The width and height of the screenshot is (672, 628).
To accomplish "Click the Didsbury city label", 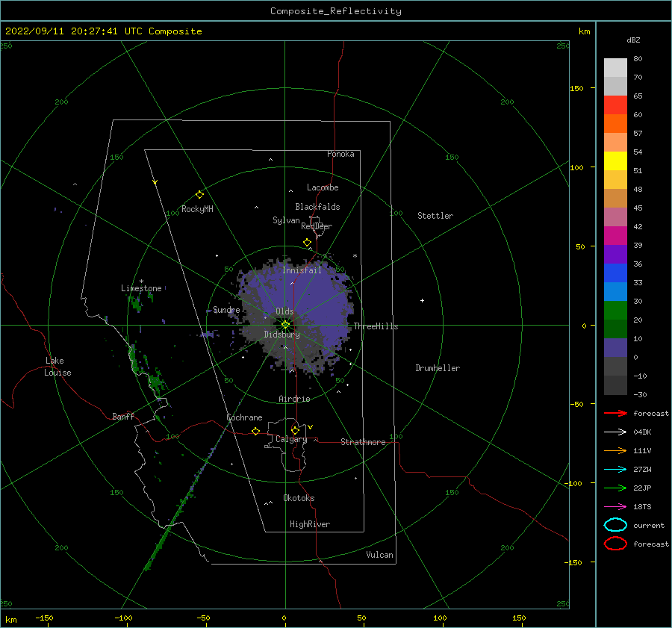I will (281, 335).
